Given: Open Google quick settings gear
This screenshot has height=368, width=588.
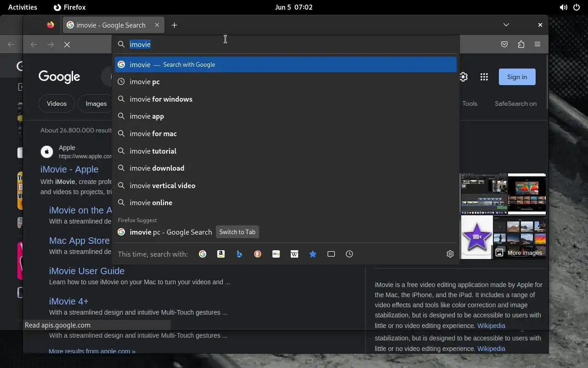Looking at the screenshot, I should (464, 77).
